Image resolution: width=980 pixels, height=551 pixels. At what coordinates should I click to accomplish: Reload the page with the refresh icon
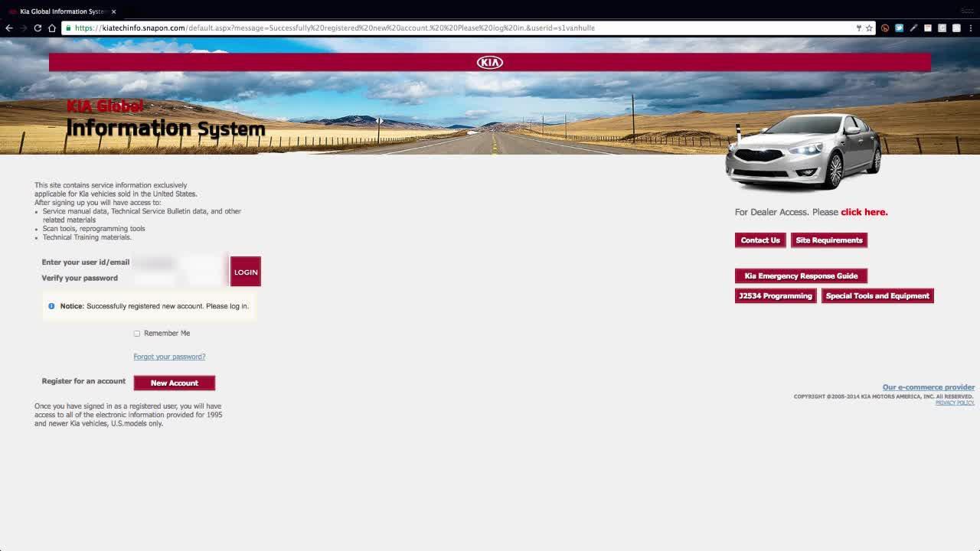(38, 28)
